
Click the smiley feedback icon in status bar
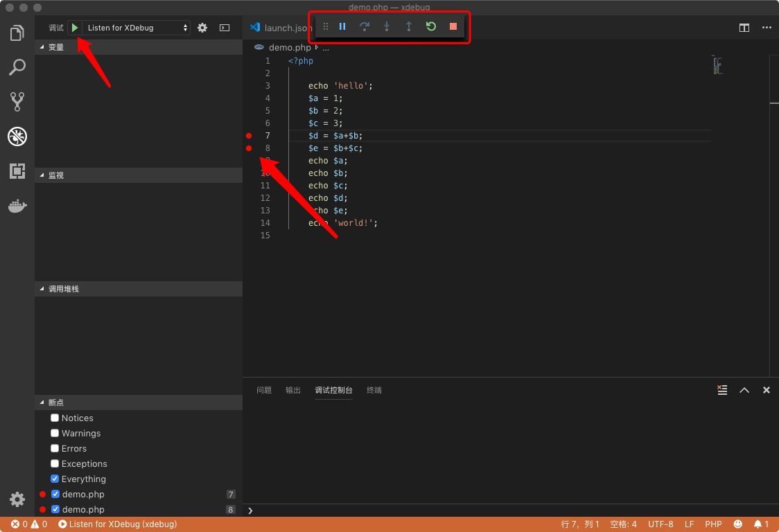coord(737,524)
